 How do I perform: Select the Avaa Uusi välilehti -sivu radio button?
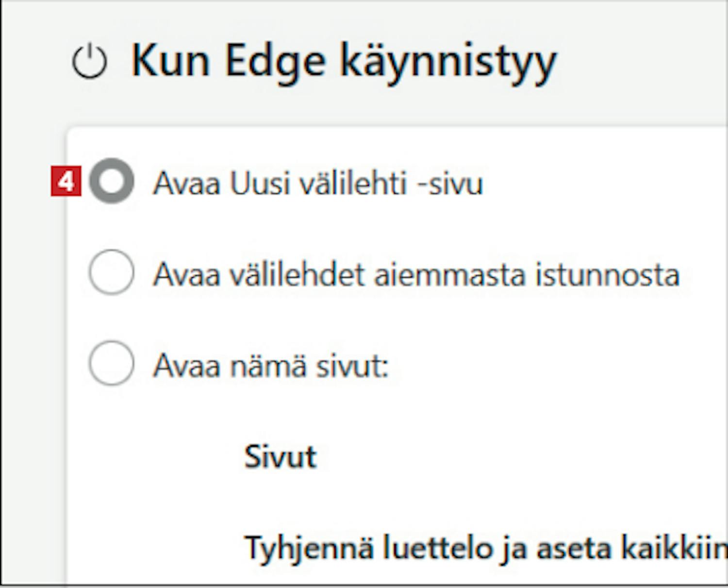pyautogui.click(x=112, y=181)
